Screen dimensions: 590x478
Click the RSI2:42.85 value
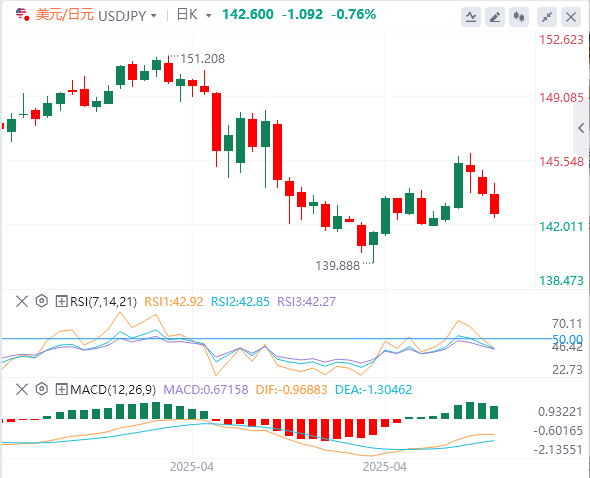point(240,302)
